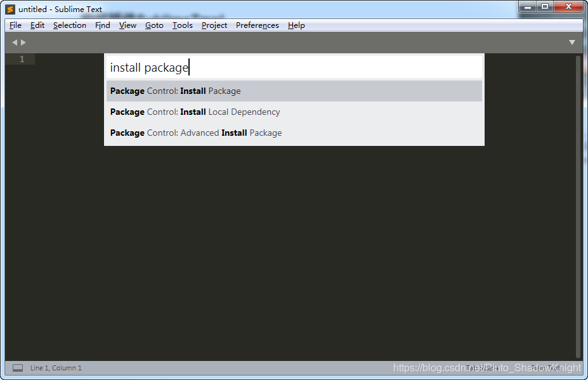Click the previous tab left arrow
Viewport: 588px width, 380px height.
coord(15,43)
